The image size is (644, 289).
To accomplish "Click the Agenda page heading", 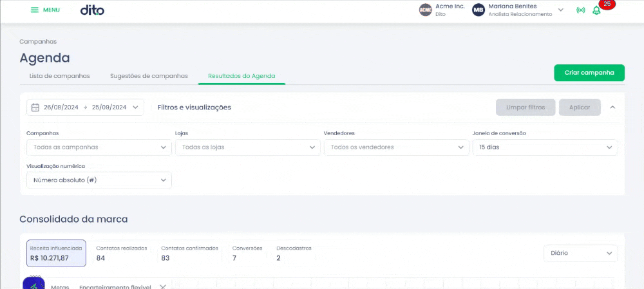I will (x=45, y=58).
